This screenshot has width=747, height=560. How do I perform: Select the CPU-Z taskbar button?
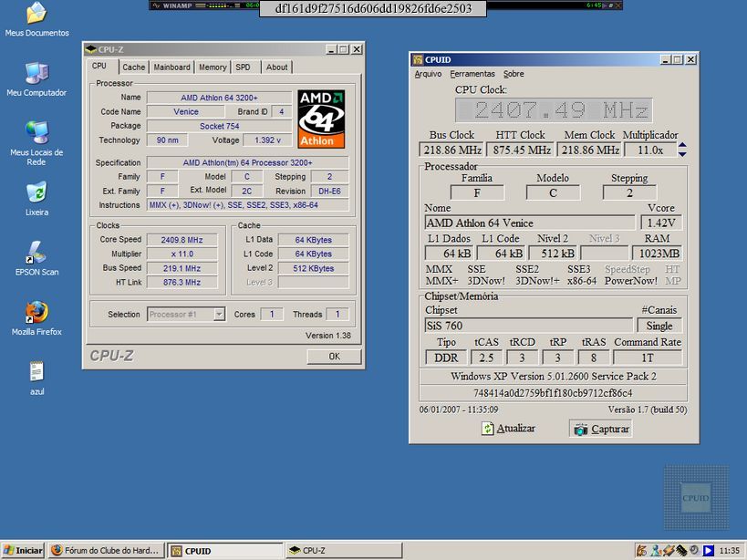344,551
